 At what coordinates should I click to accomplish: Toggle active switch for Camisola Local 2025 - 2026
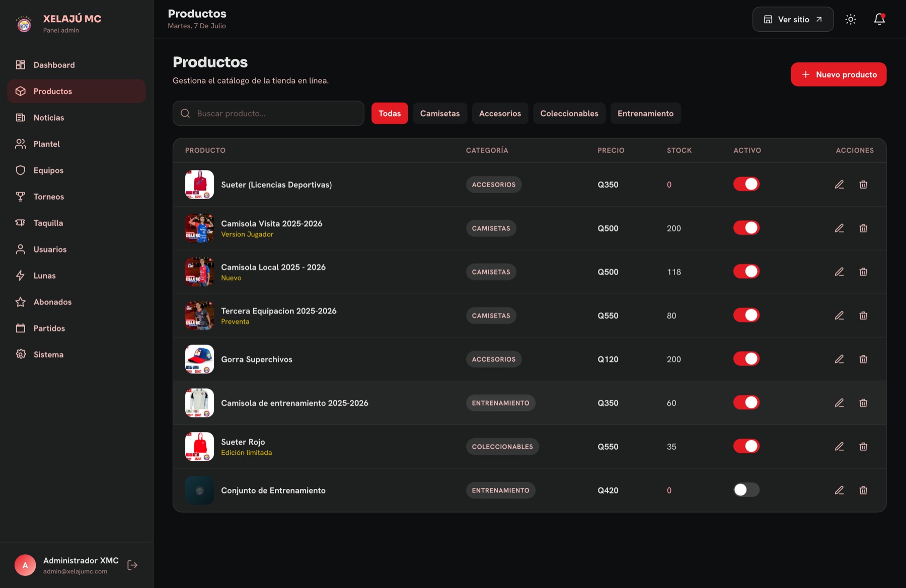click(746, 272)
